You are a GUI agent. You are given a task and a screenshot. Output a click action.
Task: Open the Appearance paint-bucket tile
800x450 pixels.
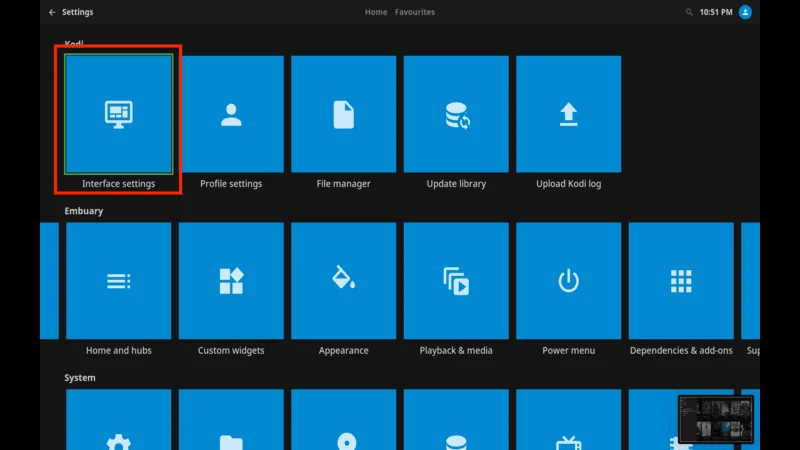coord(343,281)
